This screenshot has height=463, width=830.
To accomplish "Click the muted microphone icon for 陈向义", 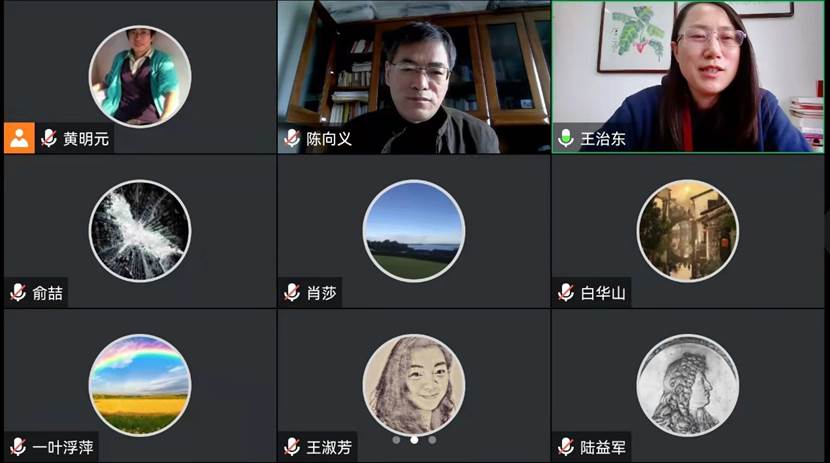I will tap(292, 138).
